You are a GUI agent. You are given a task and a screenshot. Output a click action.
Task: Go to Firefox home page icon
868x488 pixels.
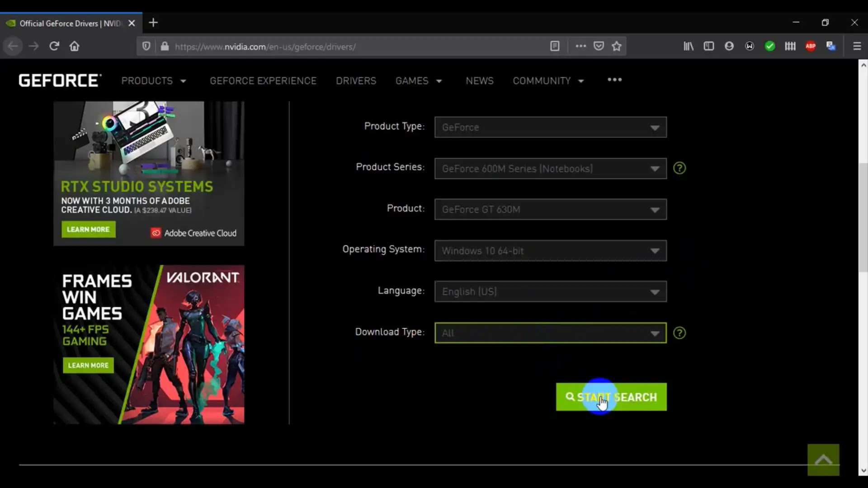pos(75,46)
